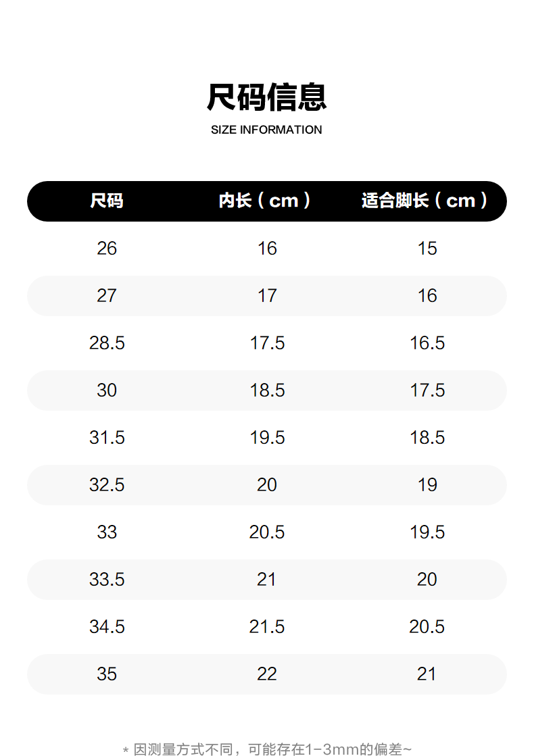This screenshot has width=534, height=756.
Task: Click size 35 in the 尺码 column
Action: [x=107, y=674]
